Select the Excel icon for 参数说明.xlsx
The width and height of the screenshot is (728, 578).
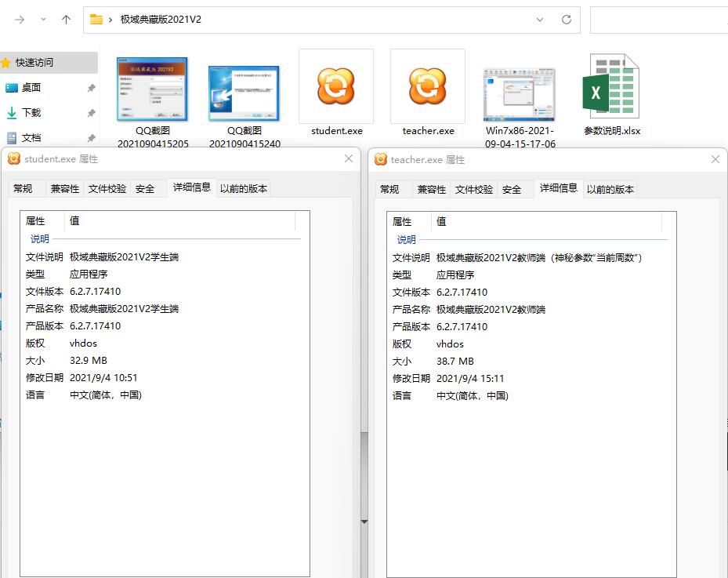coord(611,85)
